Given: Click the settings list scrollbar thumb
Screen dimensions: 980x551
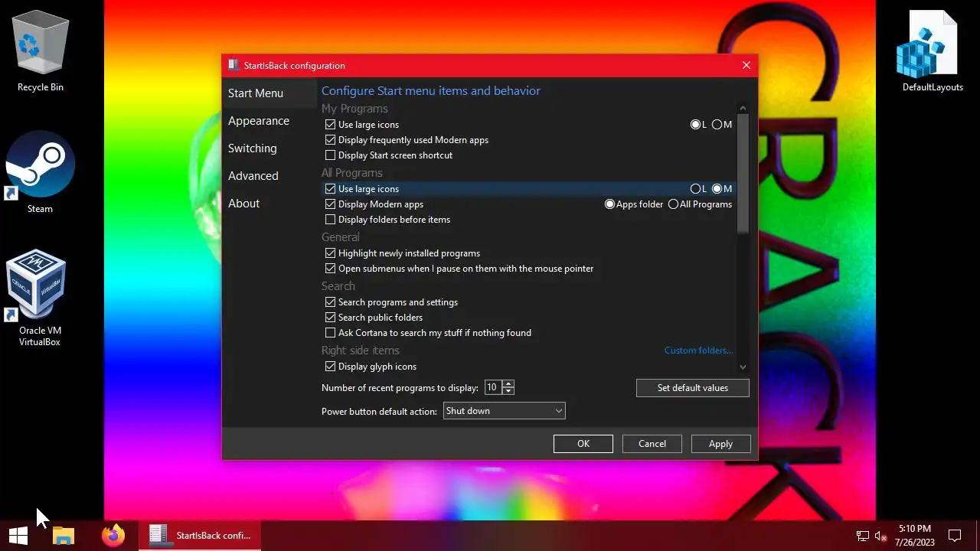Looking at the screenshot, I should (x=743, y=174).
